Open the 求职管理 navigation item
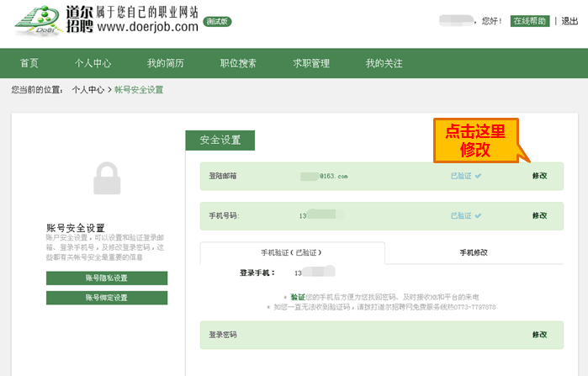Image resolution: width=588 pixels, height=376 pixels. pos(310,63)
